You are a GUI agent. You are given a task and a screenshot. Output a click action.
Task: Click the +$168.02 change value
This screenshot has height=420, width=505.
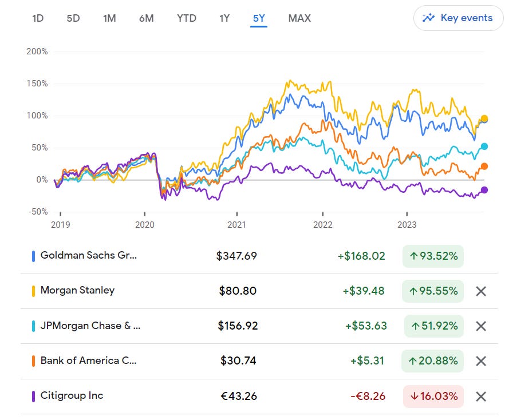coord(361,256)
